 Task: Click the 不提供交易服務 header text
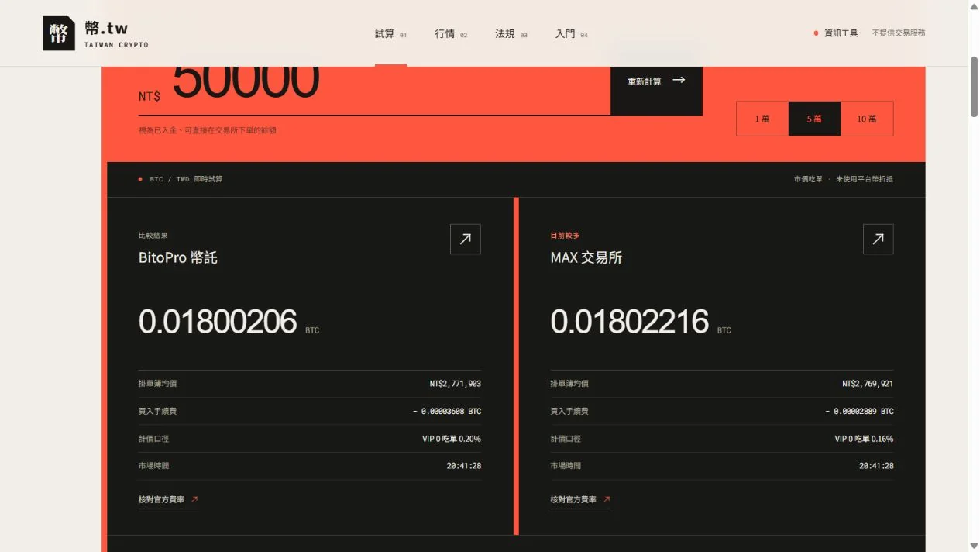(x=899, y=33)
